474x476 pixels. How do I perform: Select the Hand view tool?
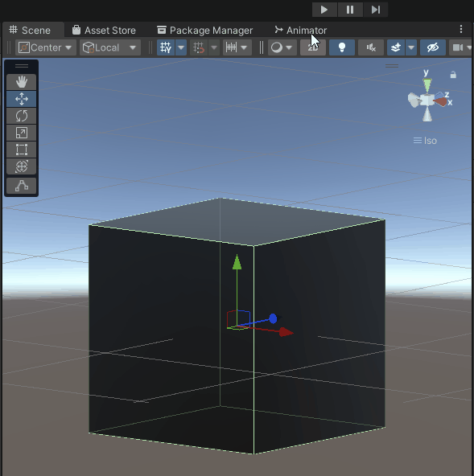(x=21, y=82)
